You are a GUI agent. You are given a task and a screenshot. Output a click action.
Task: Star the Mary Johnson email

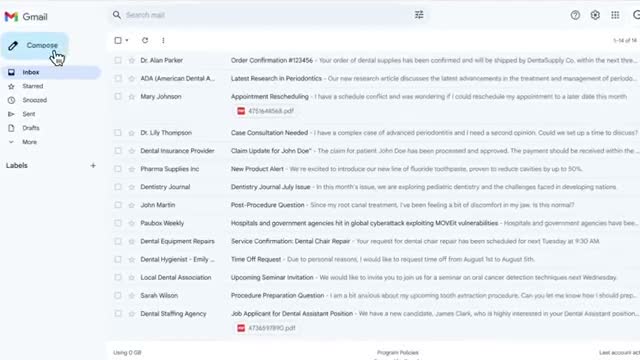pos(131,96)
